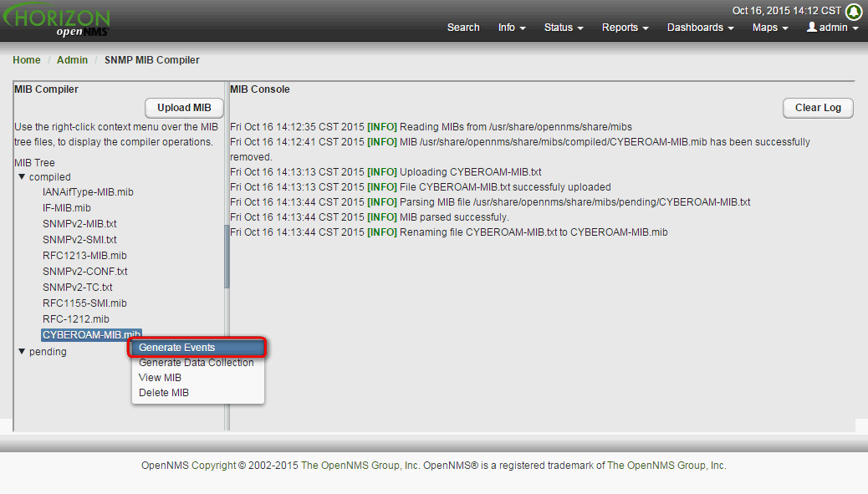Choose View MIB from context menu
This screenshot has height=494, width=868.
(197, 378)
